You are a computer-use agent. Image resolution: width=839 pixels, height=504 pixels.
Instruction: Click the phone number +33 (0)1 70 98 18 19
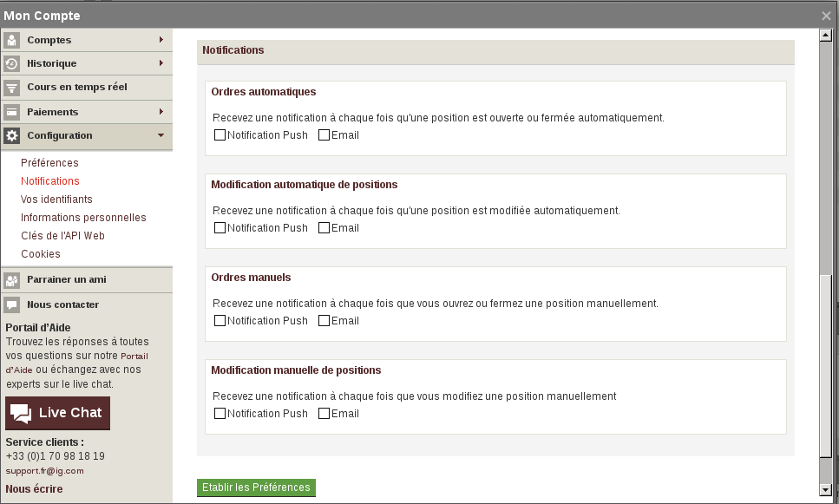tap(56, 455)
